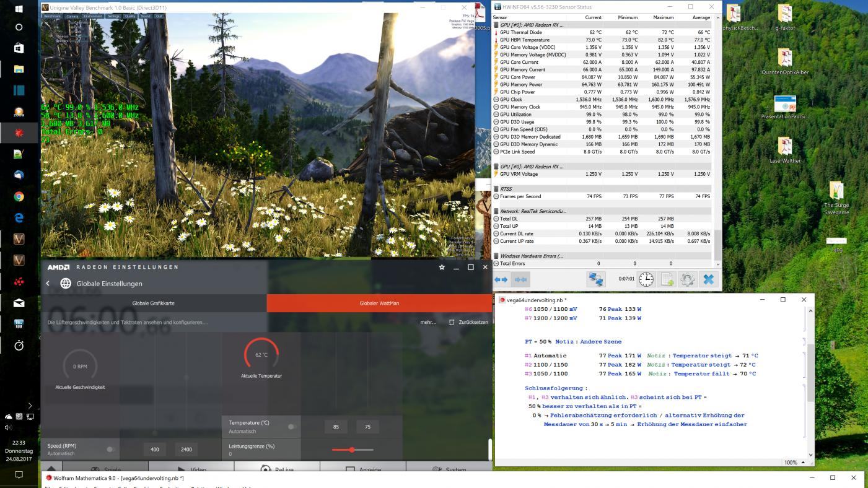Viewport: 868px width, 488px height.
Task: Select the GPU Memory Clock sensor row
Action: pyautogui.click(x=603, y=107)
